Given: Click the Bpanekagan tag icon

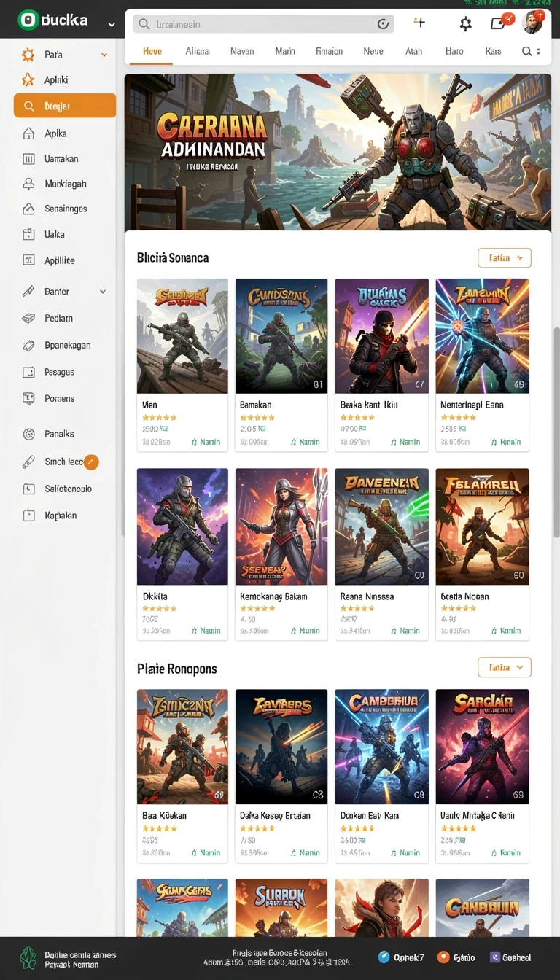Looking at the screenshot, I should point(29,345).
